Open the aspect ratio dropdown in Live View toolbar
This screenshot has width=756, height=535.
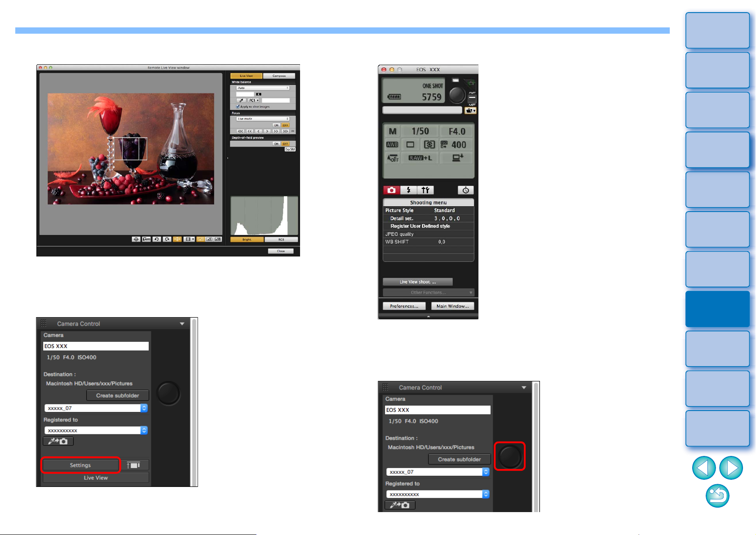190,239
